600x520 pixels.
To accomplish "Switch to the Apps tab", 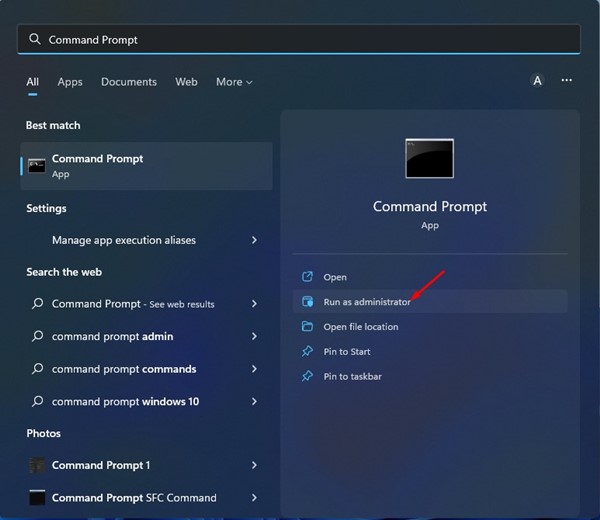I will click(x=70, y=82).
